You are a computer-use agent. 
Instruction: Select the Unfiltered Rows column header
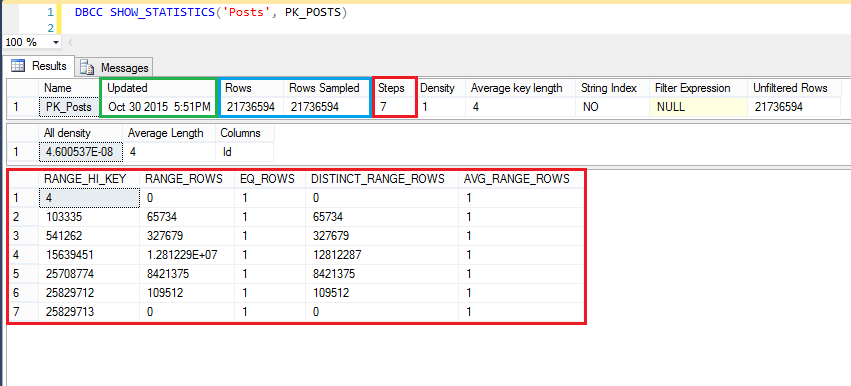[x=794, y=88]
